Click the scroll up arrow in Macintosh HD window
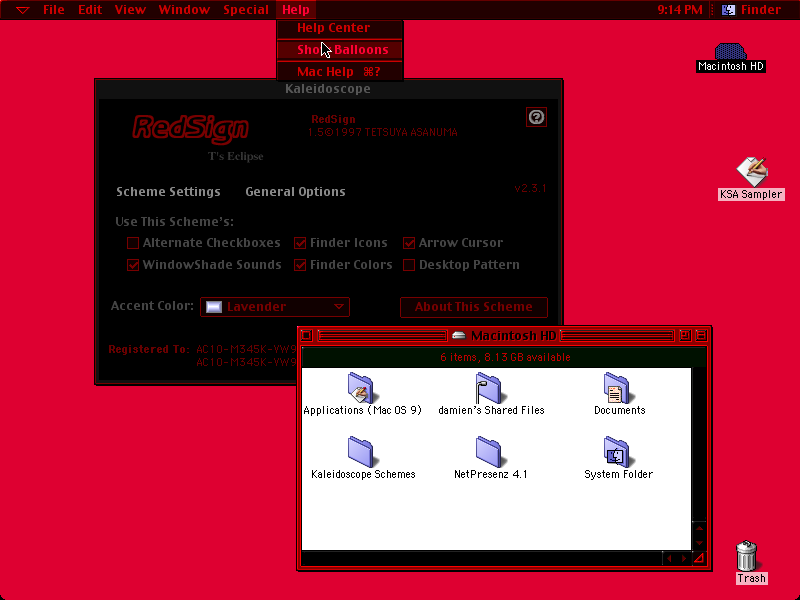The image size is (800, 600). point(699,528)
